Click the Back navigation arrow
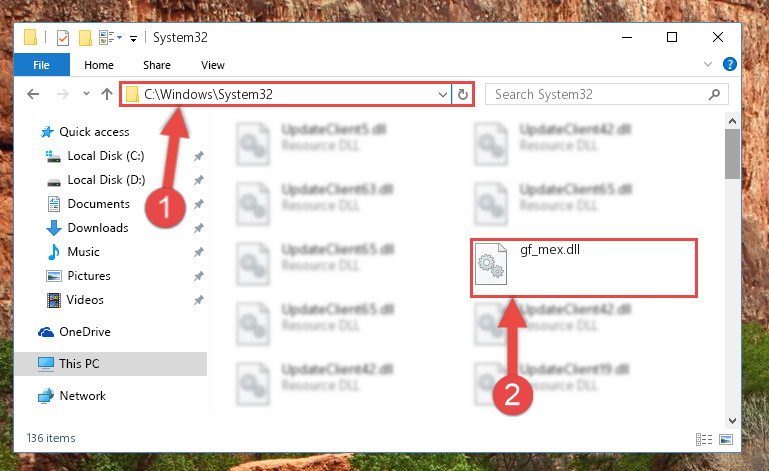The width and height of the screenshot is (769, 471). click(33, 94)
